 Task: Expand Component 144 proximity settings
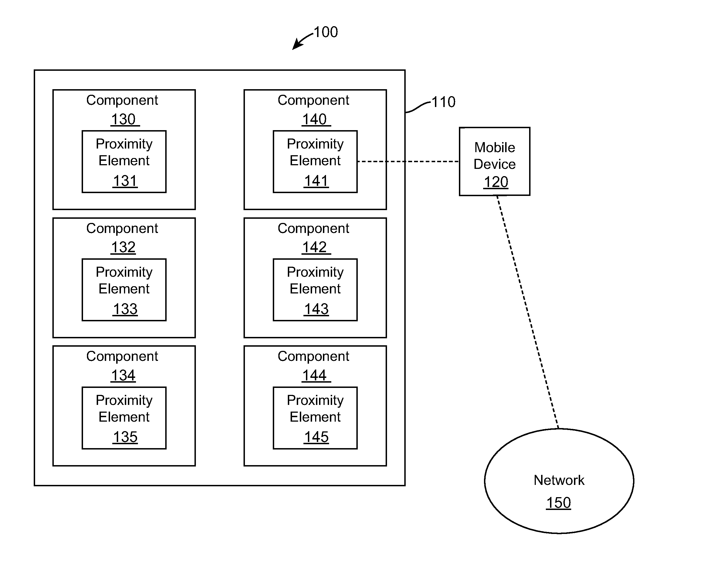coord(329,417)
